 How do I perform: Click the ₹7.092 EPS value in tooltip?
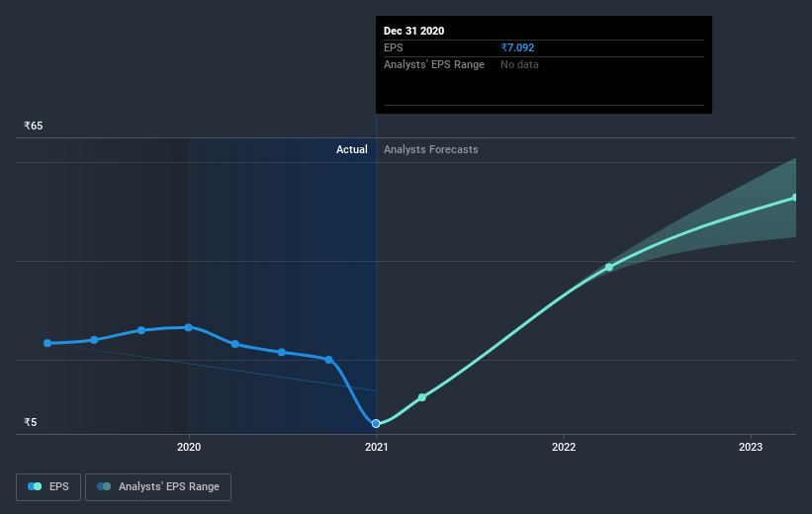517,47
